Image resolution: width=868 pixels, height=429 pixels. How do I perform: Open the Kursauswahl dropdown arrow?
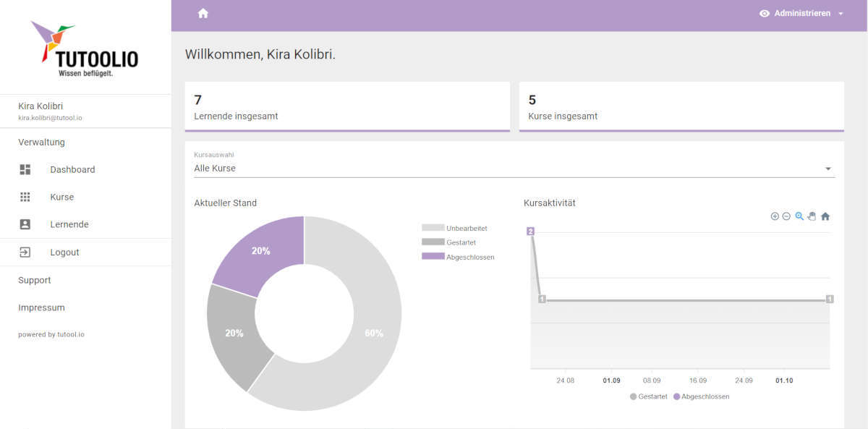click(827, 169)
